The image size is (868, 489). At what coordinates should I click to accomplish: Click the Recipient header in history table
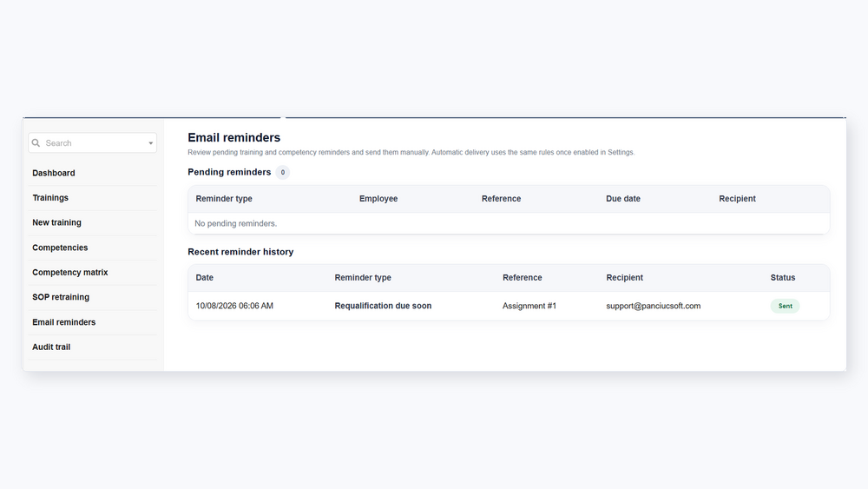[x=624, y=277]
